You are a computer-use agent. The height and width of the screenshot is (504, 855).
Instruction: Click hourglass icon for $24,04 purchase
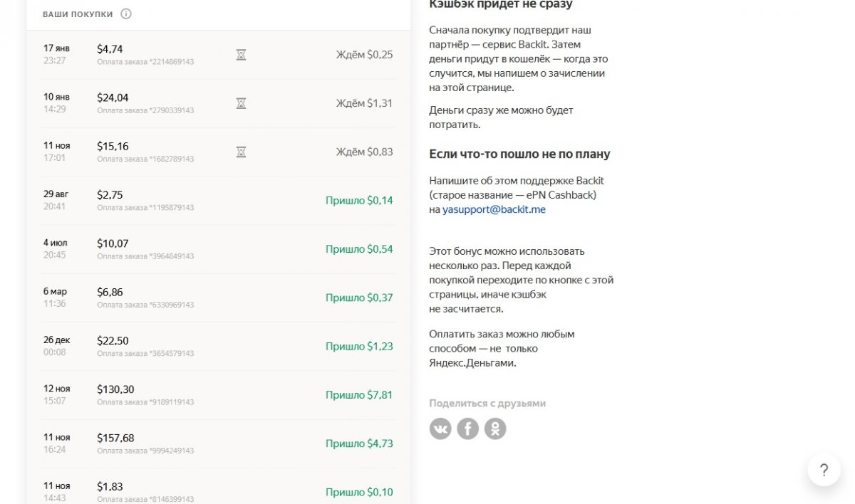[241, 103]
